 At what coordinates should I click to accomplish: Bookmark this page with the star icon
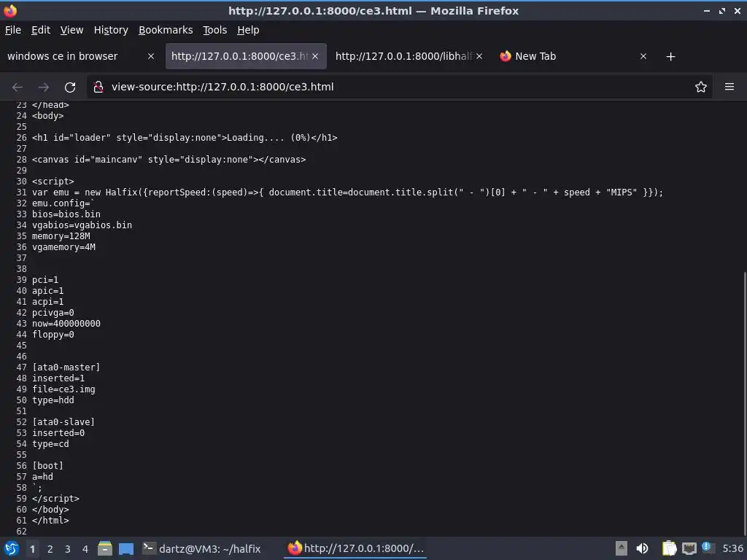pos(700,87)
